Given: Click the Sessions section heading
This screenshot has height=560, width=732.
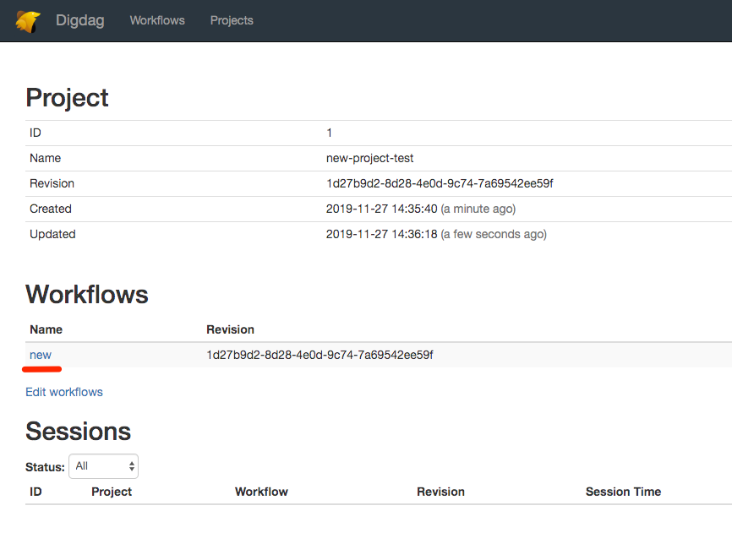Looking at the screenshot, I should 78,432.
